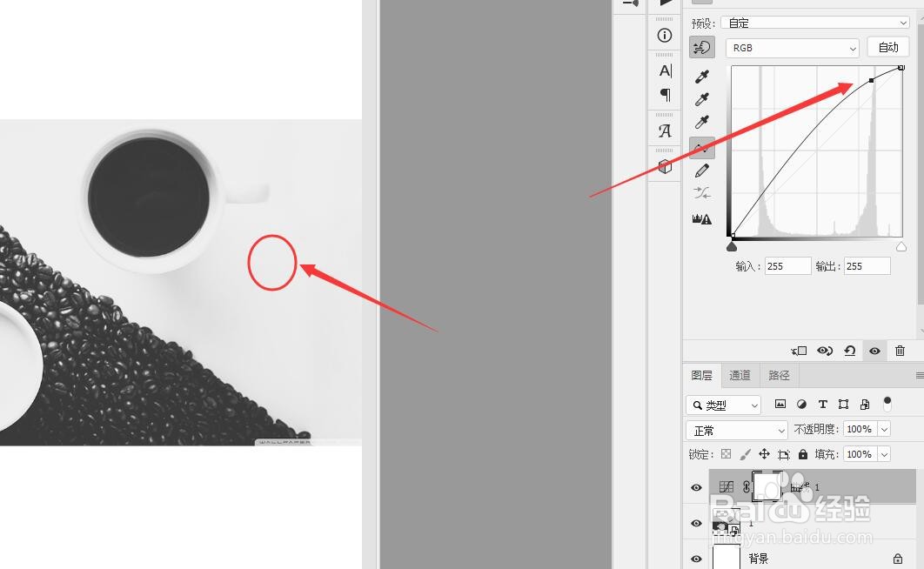This screenshot has height=569, width=924.
Task: Click the upper curve control point
Action: 872,80
